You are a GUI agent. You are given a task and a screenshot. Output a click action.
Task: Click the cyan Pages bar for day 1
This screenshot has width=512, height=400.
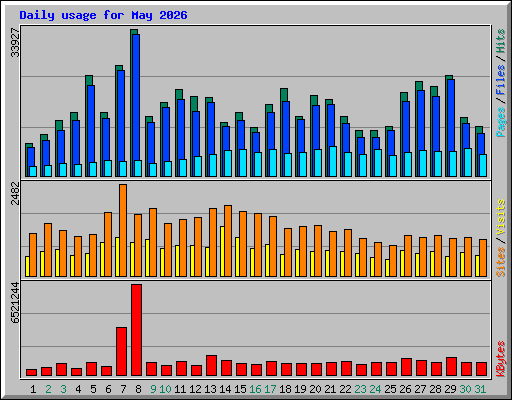[x=33, y=171]
